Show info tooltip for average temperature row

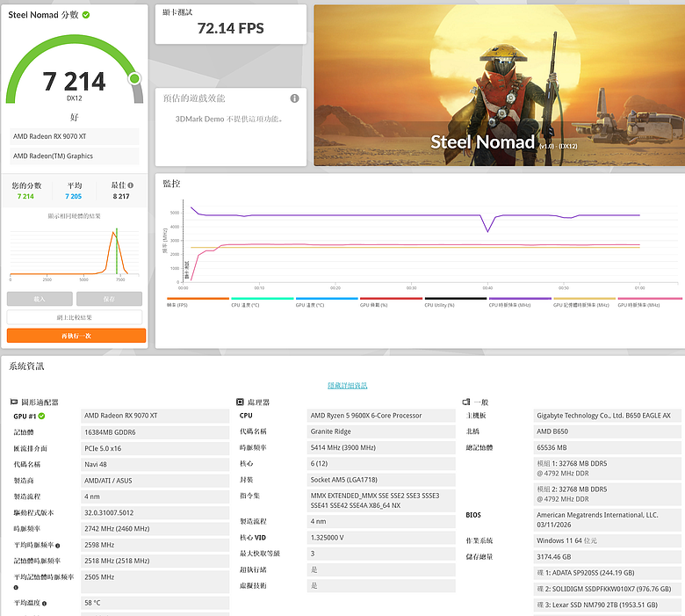(44, 604)
